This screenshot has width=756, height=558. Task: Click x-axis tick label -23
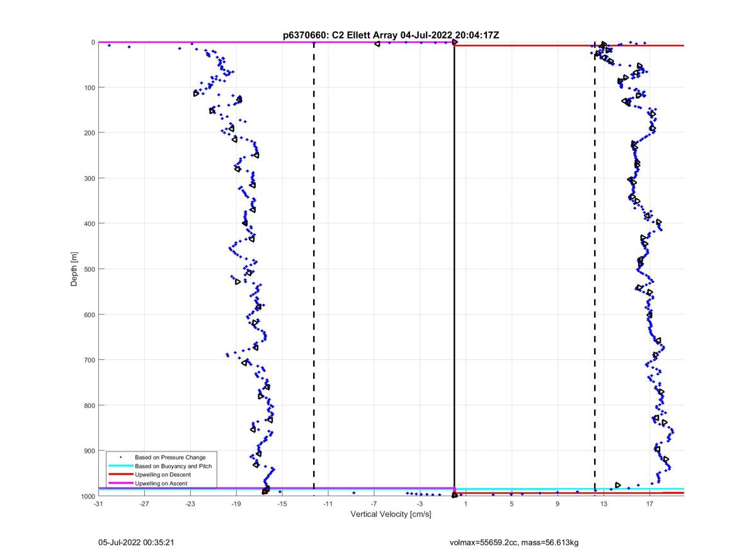(x=190, y=504)
